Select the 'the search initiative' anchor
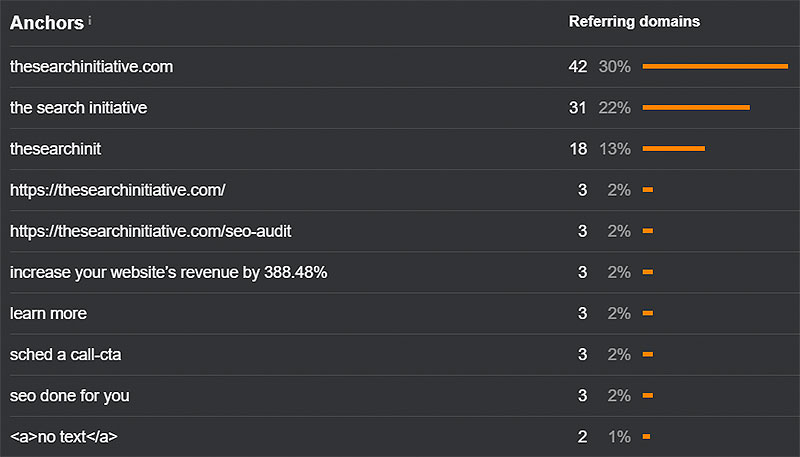 79,108
